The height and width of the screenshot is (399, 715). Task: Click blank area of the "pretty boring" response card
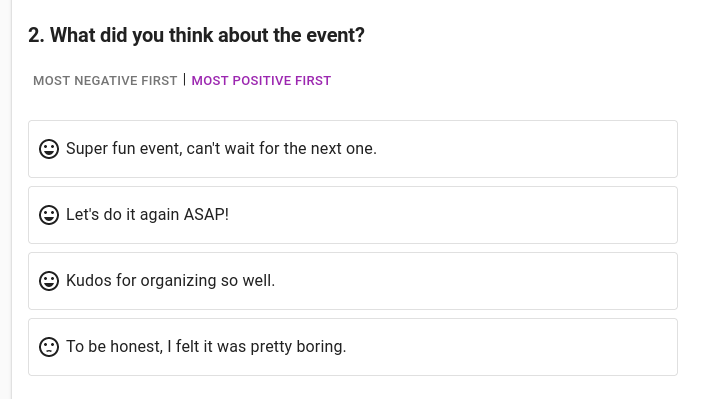(x=511, y=347)
